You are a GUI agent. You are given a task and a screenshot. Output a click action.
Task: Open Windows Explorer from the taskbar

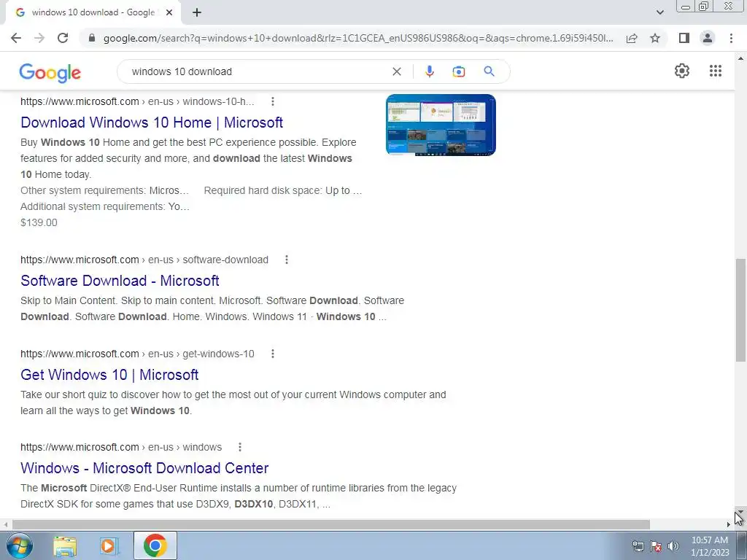(65, 546)
